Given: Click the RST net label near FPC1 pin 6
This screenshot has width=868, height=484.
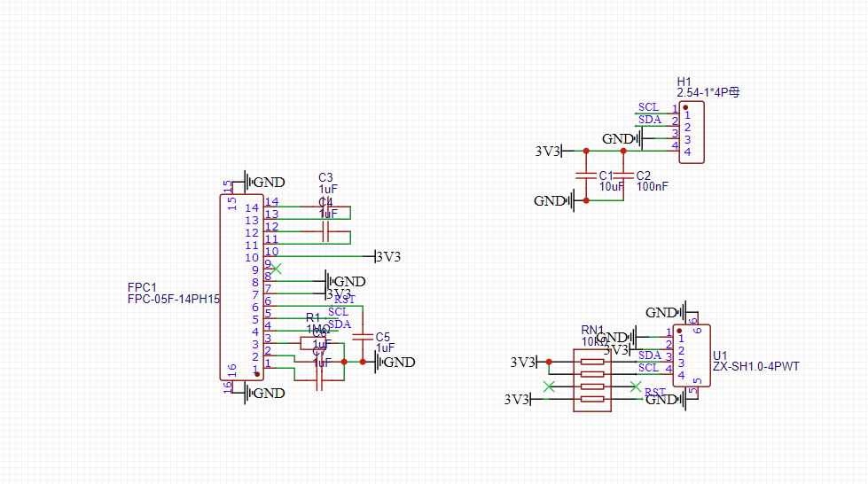Looking at the screenshot, I should pyautogui.click(x=344, y=300).
